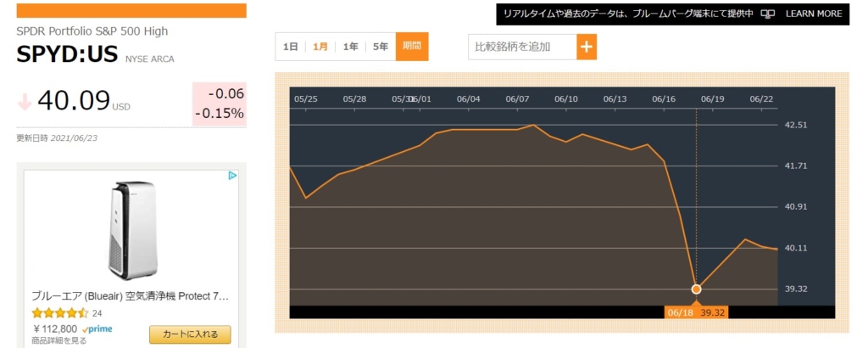Click the 更新日時 2021/06/23 text

click(x=57, y=138)
